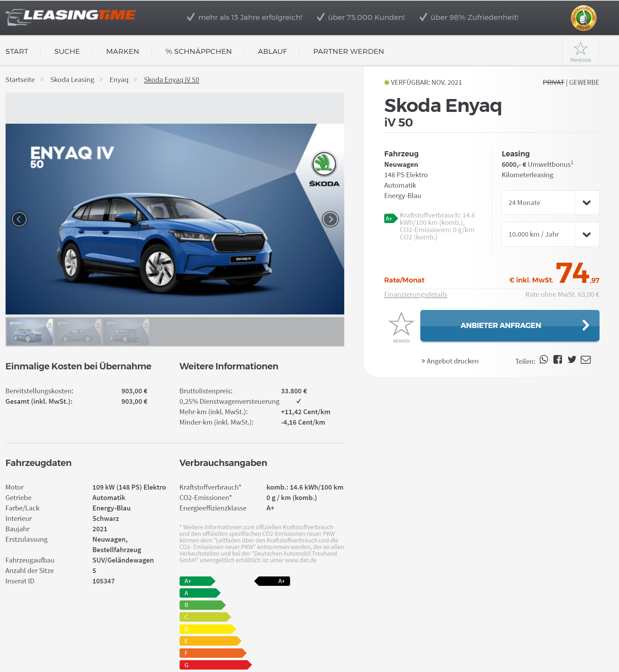Image resolution: width=619 pixels, height=672 pixels.
Task: Switch to GEWERBE pricing
Action: click(x=584, y=82)
